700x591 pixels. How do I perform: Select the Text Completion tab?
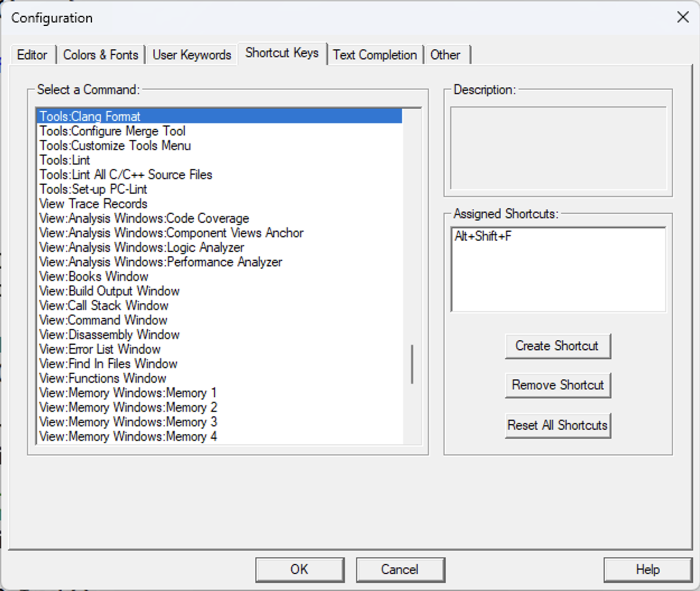tap(375, 55)
